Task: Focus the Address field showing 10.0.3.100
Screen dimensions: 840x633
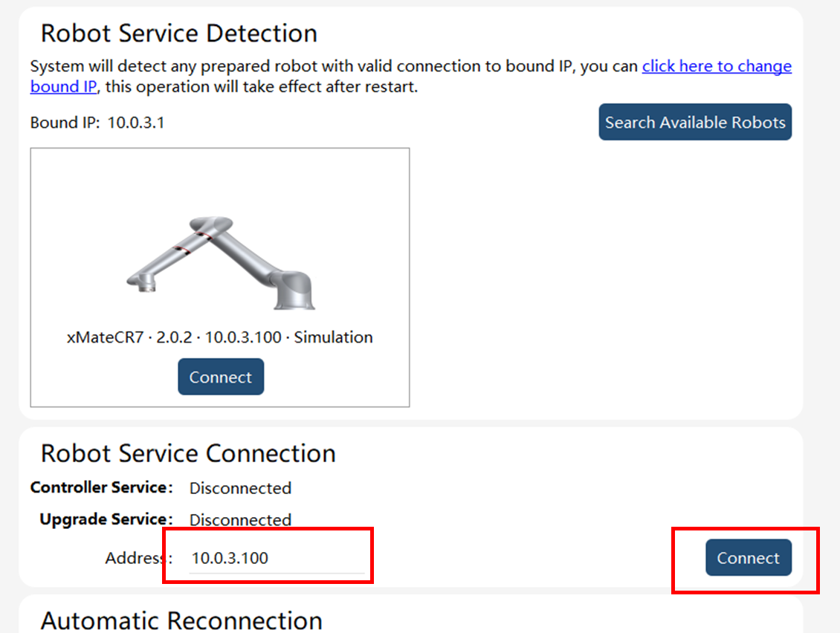Action: pos(277,558)
